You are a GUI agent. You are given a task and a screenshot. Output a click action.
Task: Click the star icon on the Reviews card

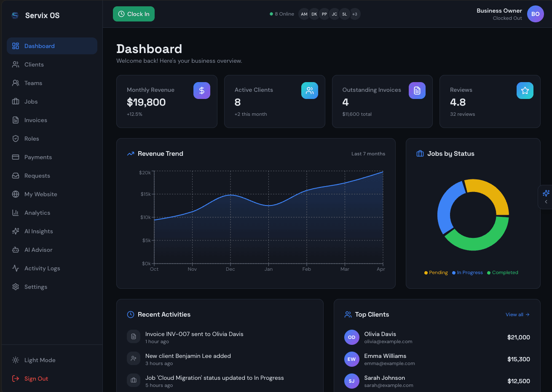[525, 90]
